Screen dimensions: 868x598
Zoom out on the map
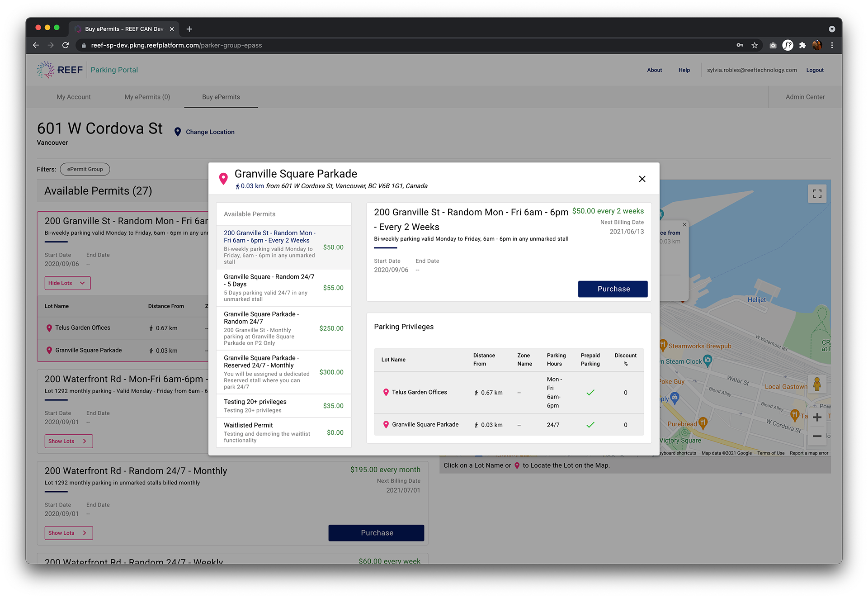tap(817, 436)
